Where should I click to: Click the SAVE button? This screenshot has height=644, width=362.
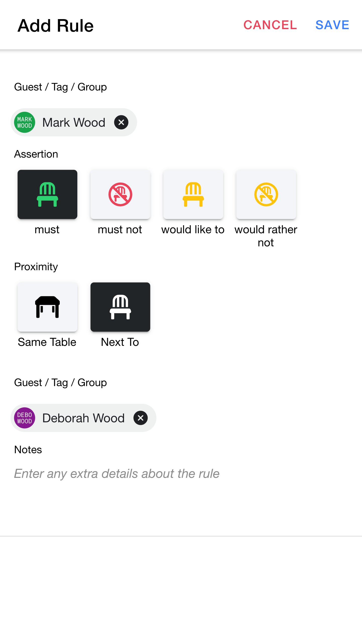[x=332, y=25]
